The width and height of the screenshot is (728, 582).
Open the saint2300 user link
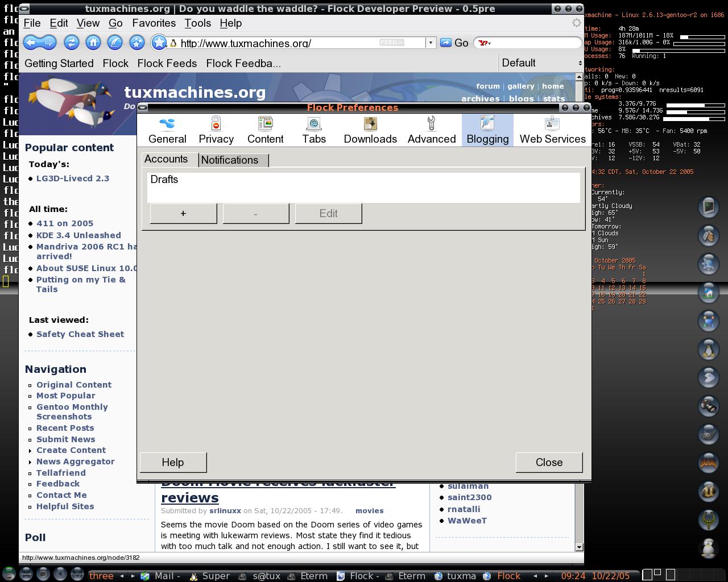469,497
